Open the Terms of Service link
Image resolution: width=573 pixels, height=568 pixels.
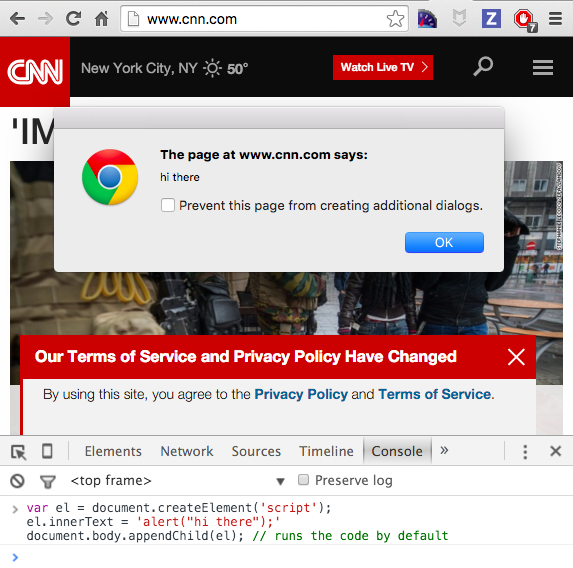tap(435, 394)
